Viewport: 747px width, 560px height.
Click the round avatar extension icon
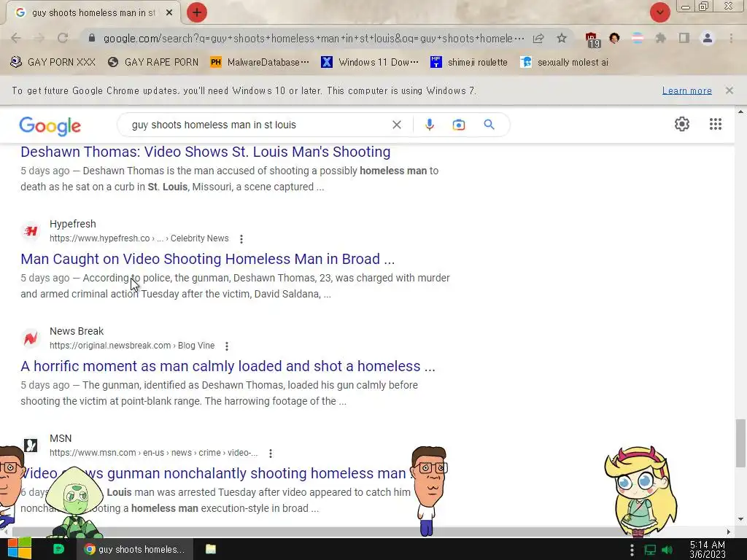point(614,38)
